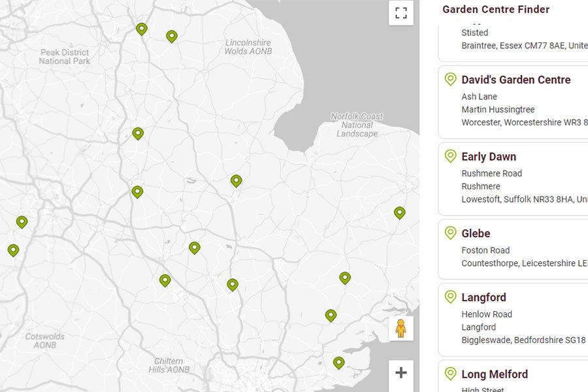
Task: Open the Early Dawn listing title
Action: tap(489, 157)
